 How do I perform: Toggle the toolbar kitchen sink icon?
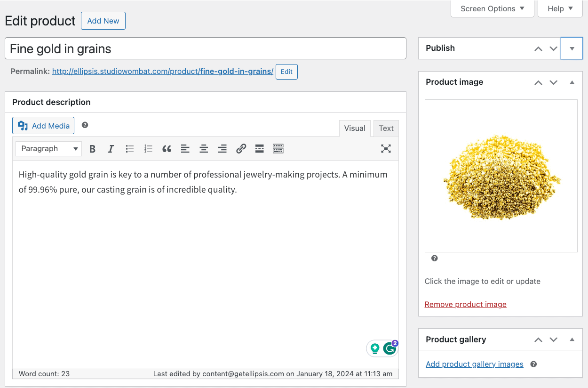[x=278, y=149]
